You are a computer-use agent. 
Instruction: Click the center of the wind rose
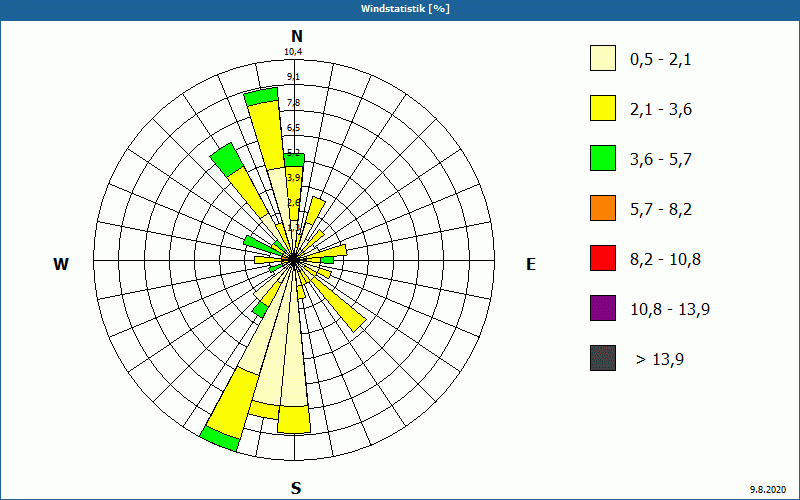[x=294, y=260]
